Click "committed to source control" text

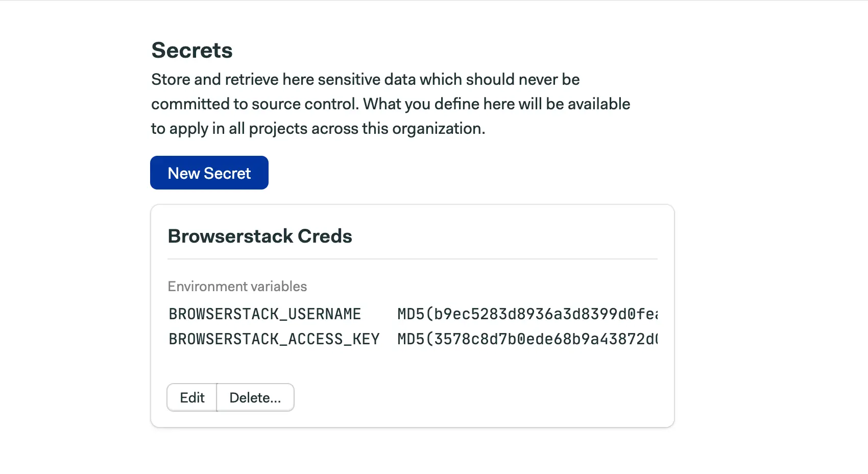[x=254, y=104]
